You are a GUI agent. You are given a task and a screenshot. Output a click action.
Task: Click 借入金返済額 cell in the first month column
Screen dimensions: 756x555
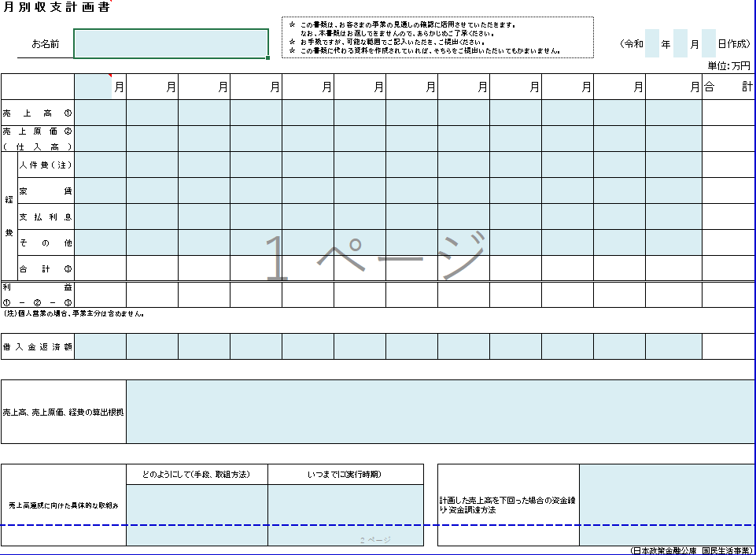tap(100, 346)
